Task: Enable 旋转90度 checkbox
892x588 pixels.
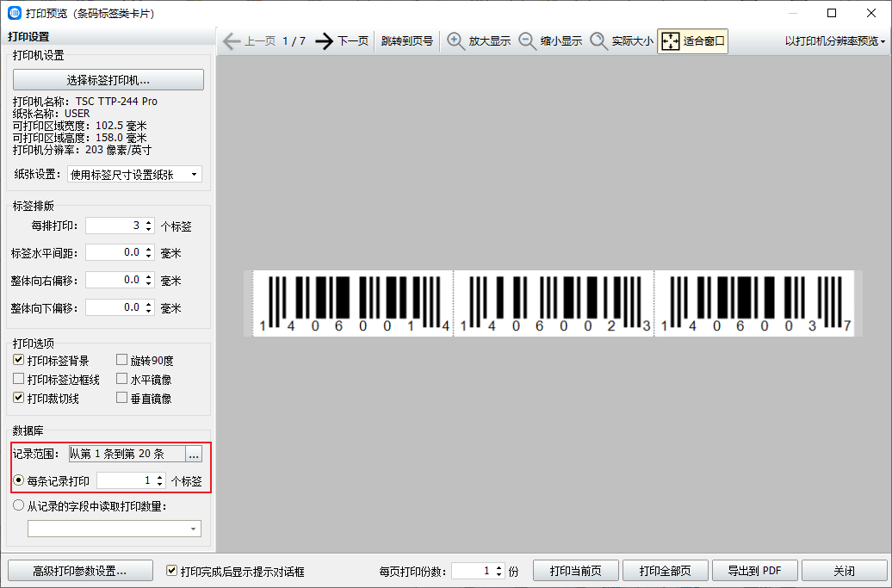Action: point(121,360)
